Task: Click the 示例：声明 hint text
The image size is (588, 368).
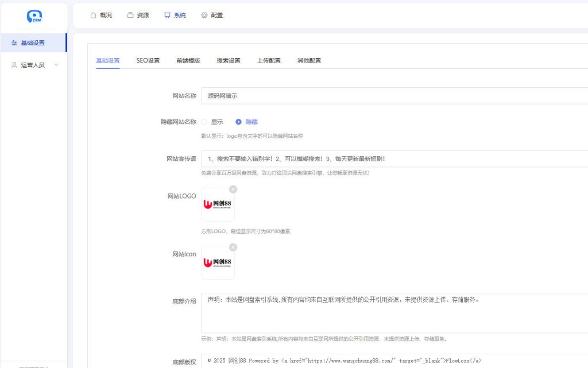Action: coord(324,339)
